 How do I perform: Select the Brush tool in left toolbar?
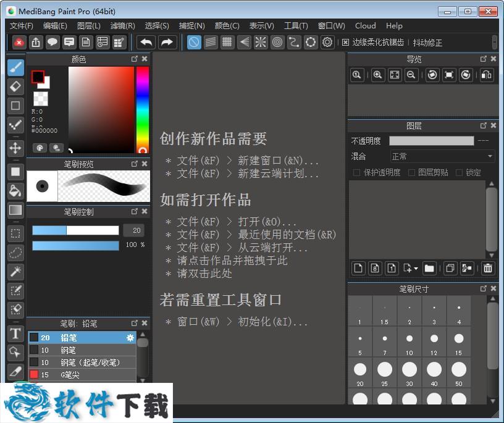(x=15, y=67)
